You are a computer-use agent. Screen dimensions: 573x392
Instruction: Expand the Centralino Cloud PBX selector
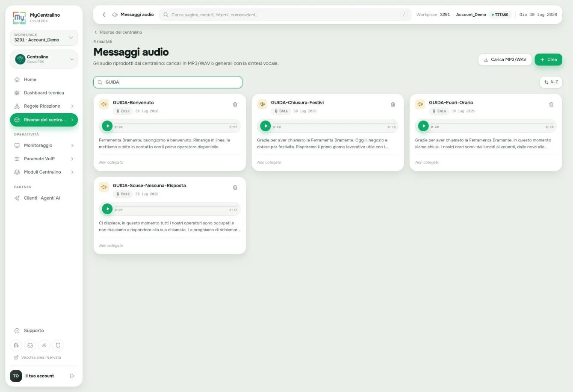(44, 59)
